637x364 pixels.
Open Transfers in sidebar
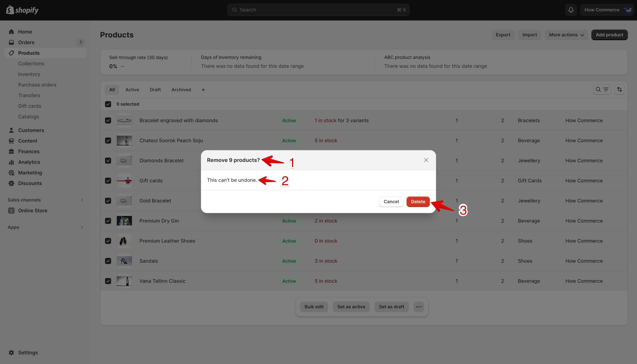tap(29, 95)
